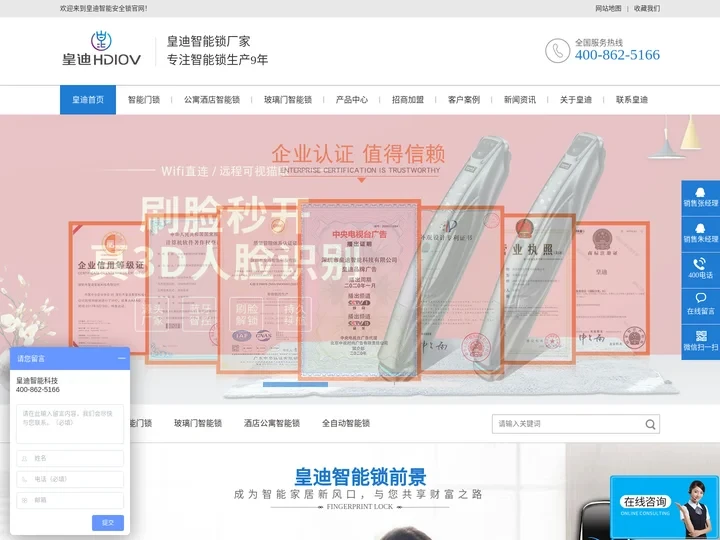Open 产品中心 menu item

point(352,100)
